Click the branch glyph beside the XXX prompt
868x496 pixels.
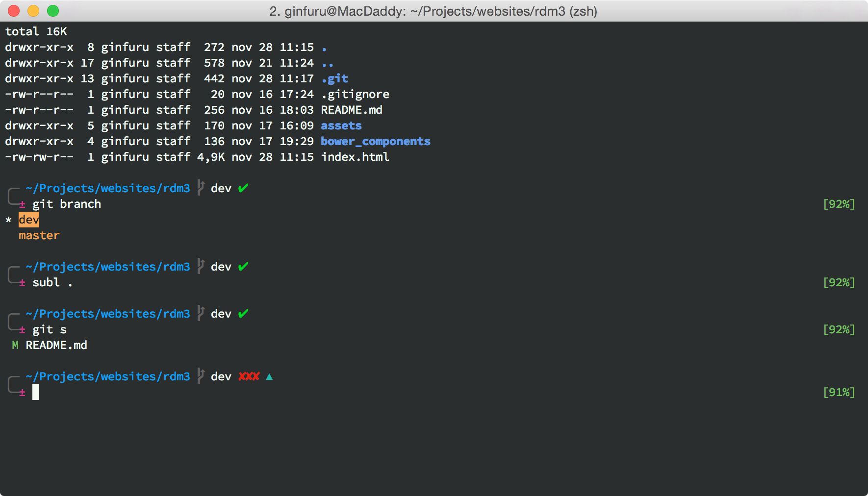click(201, 376)
